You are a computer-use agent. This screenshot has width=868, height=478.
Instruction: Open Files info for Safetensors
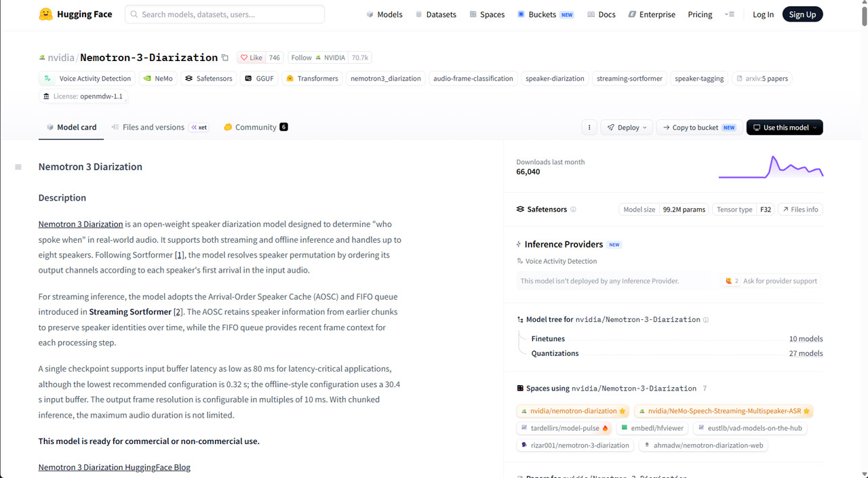pos(800,210)
